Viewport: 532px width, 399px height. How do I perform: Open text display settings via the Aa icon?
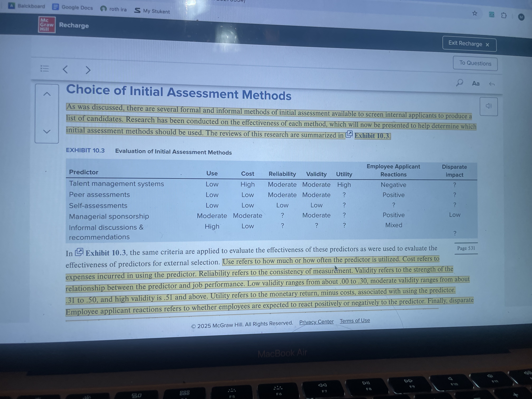[x=476, y=84]
